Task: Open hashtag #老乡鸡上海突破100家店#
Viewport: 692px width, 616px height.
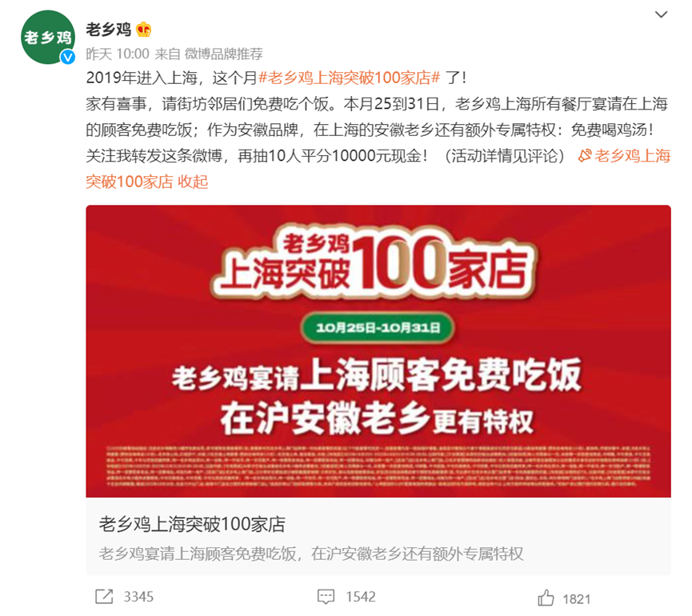Action: pyautogui.click(x=349, y=78)
